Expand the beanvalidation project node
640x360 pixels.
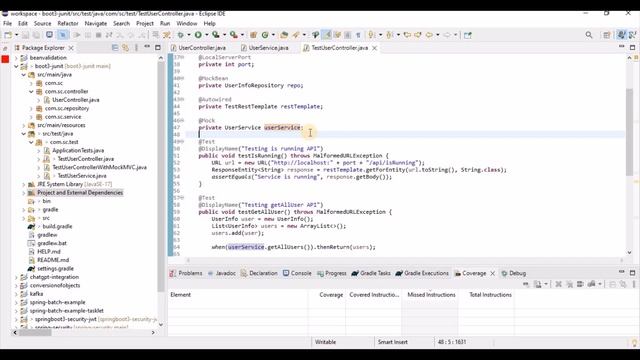(16, 58)
